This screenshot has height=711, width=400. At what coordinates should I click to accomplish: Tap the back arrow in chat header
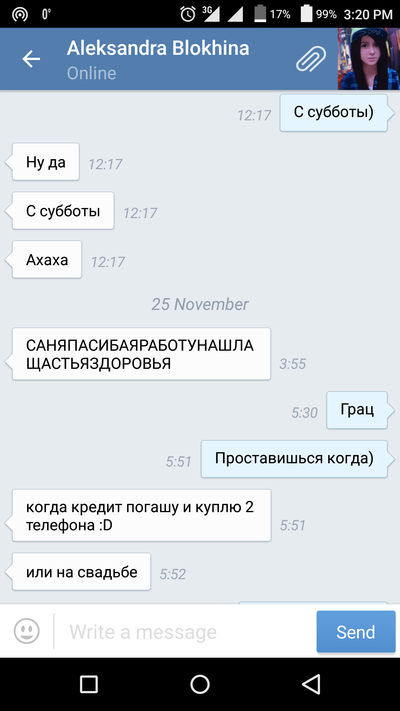(x=31, y=59)
